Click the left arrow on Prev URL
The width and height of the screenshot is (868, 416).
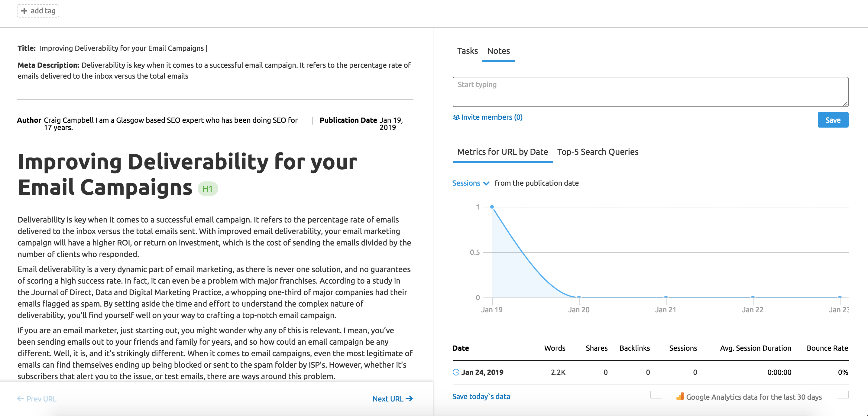pos(21,398)
